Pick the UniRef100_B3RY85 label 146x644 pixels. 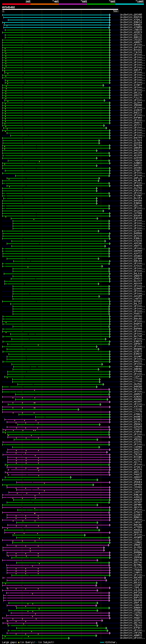point(131,218)
